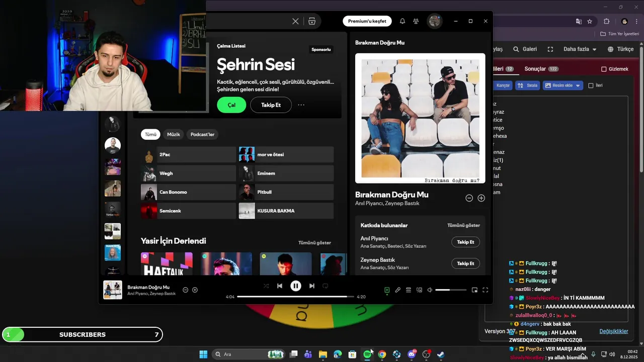Viewport: 644px width, 362px height.
Task: Click the minus icon beside the Now Playing title
Action: (x=469, y=198)
